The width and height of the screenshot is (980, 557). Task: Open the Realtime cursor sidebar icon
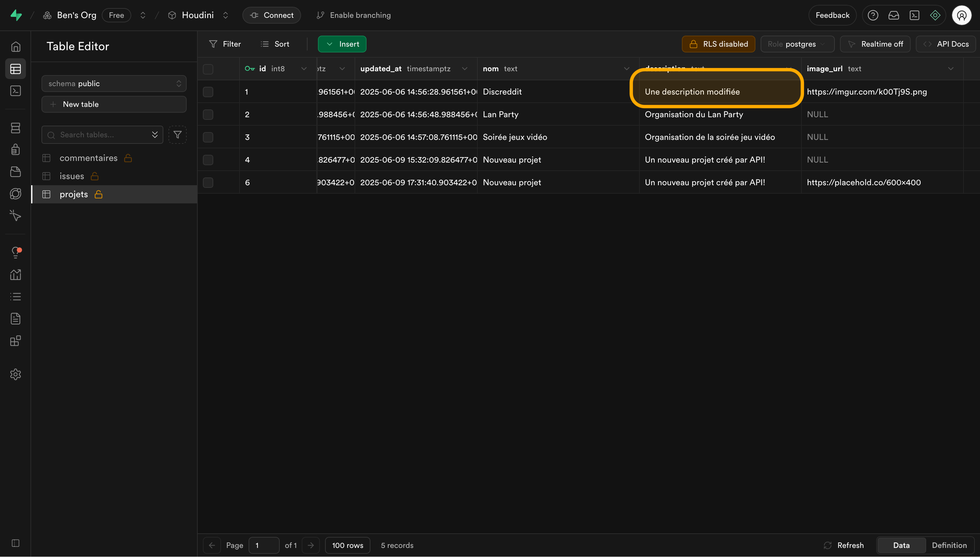click(x=15, y=216)
